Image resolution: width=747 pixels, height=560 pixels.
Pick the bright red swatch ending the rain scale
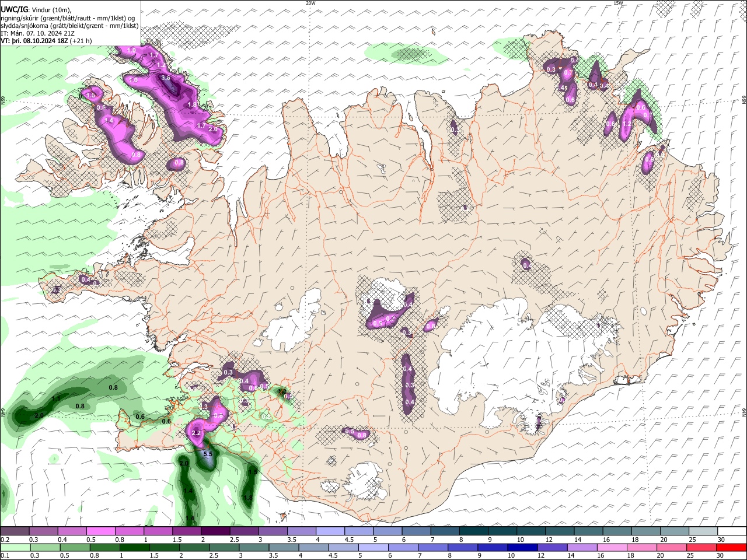pyautogui.click(x=731, y=547)
